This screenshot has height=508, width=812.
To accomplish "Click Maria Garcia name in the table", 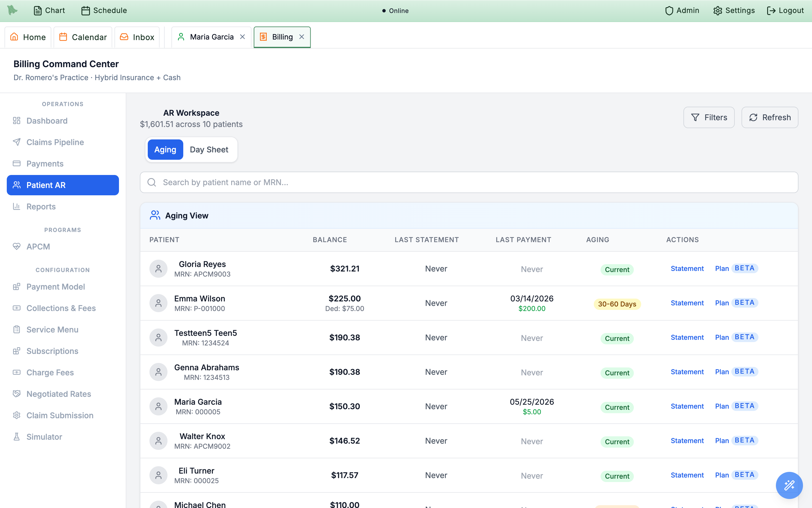I will click(198, 402).
